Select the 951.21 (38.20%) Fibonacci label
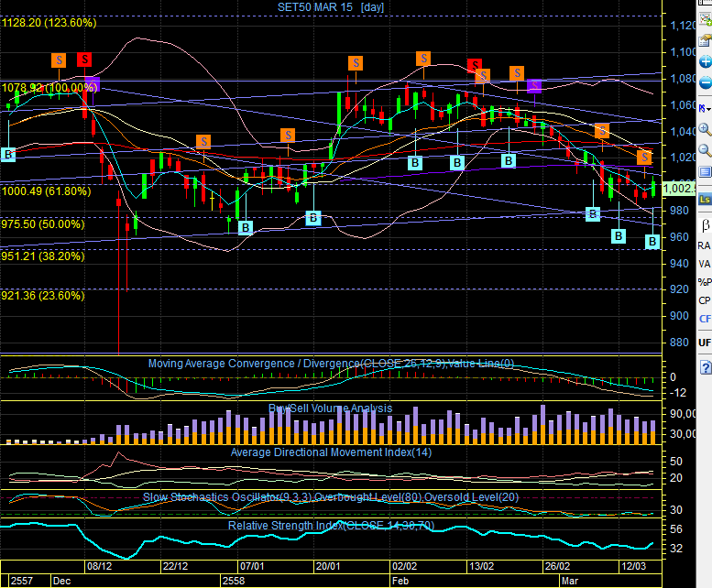 43,256
